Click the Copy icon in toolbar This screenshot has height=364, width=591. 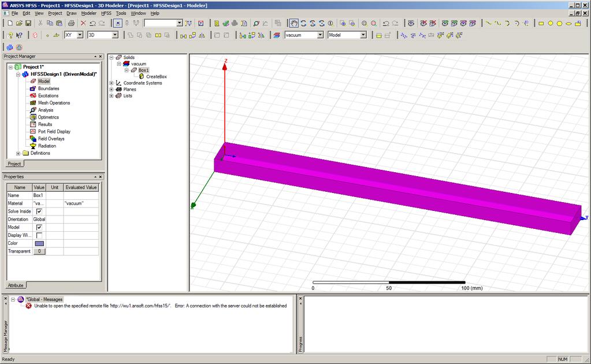point(50,23)
